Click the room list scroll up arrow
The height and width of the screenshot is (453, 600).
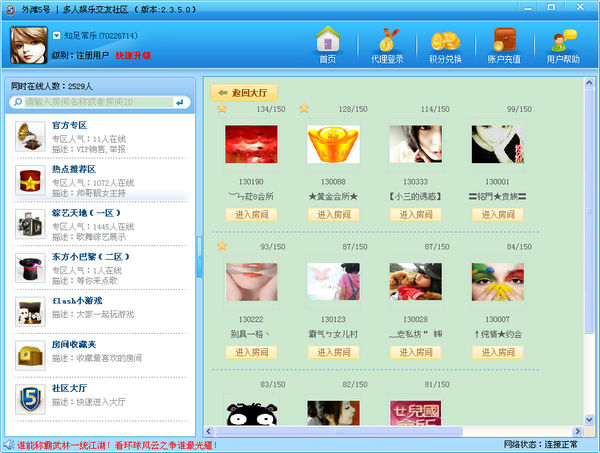[589, 82]
